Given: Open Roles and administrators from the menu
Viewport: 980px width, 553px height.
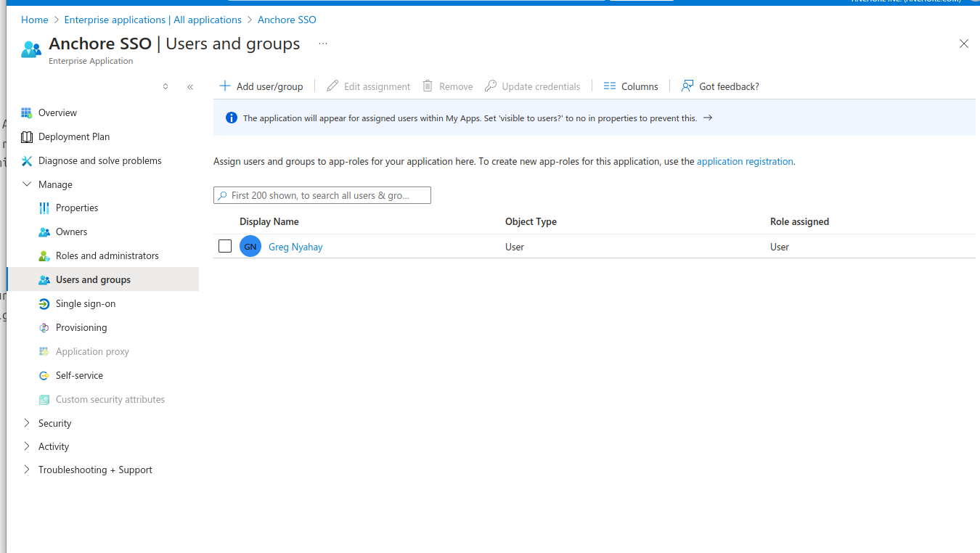Looking at the screenshot, I should tap(107, 255).
